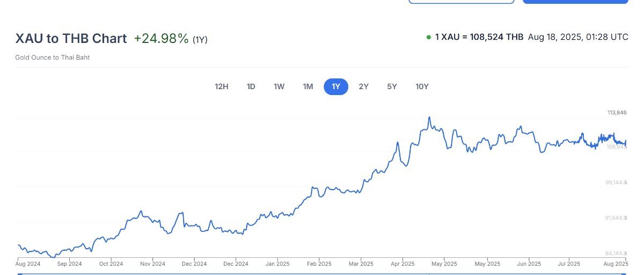Click the white outlined button at top
The height and width of the screenshot is (275, 644).
click(x=462, y=2)
